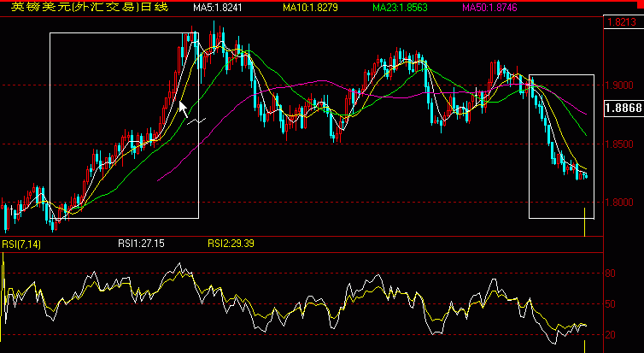Click the 1.8000 price axis label
The width and height of the screenshot is (644, 353).
click(x=619, y=203)
